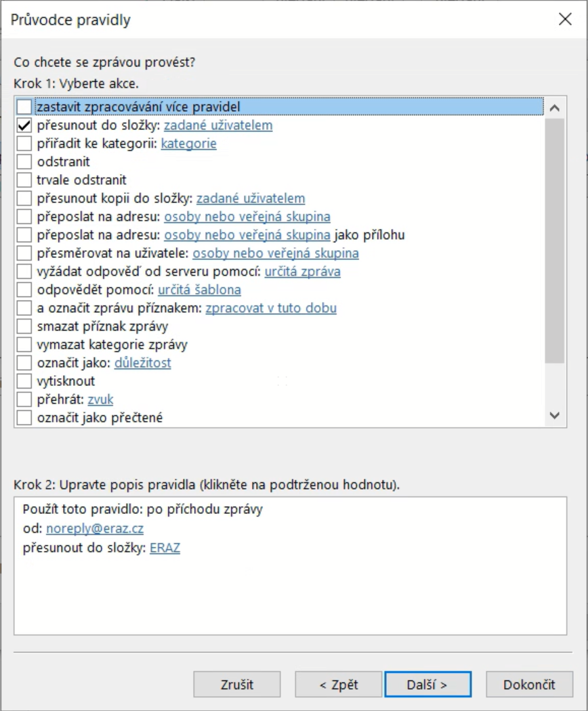Check 'smazat příznak zprávy' checkbox
The width and height of the screenshot is (588, 711).
point(24,326)
